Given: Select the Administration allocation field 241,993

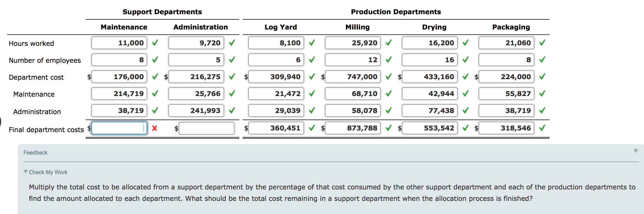Looking at the screenshot, I should [x=196, y=111].
